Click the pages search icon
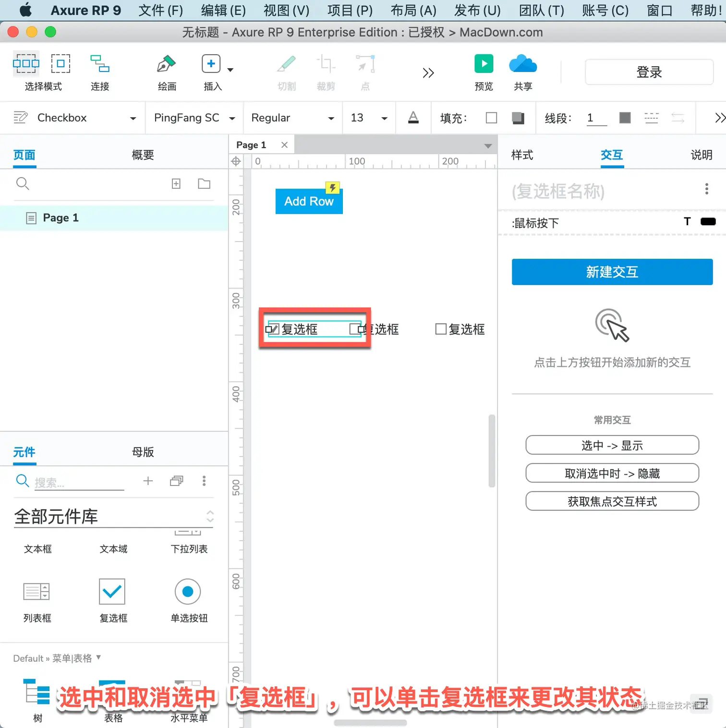 pyautogui.click(x=23, y=183)
